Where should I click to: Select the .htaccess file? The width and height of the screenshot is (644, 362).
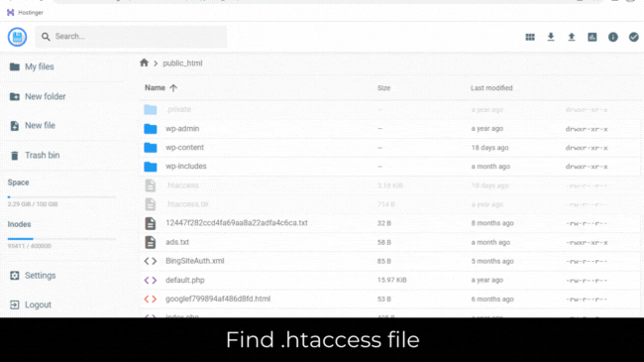(x=182, y=185)
